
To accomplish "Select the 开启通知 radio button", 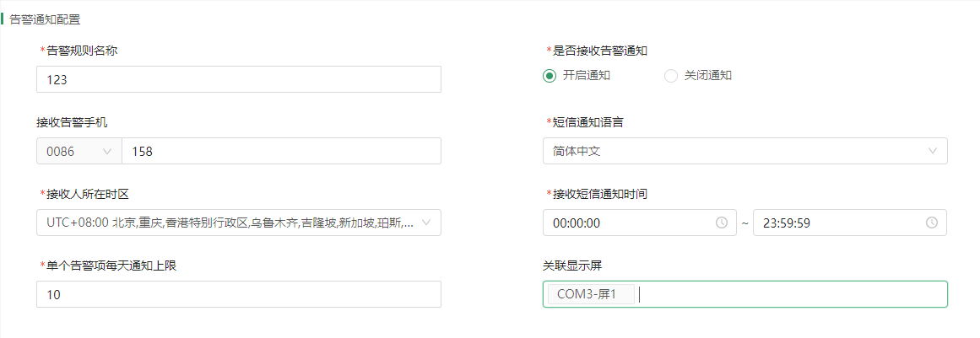I will pyautogui.click(x=550, y=76).
